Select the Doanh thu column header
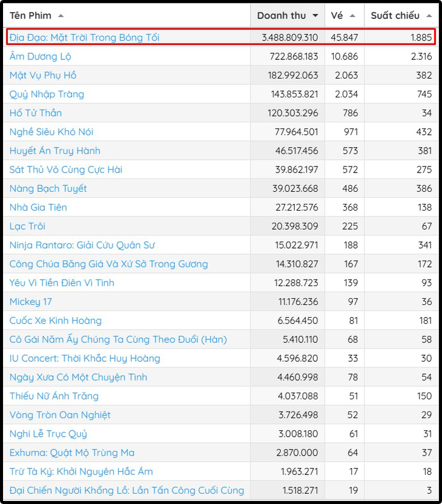The image size is (442, 504). (282, 16)
